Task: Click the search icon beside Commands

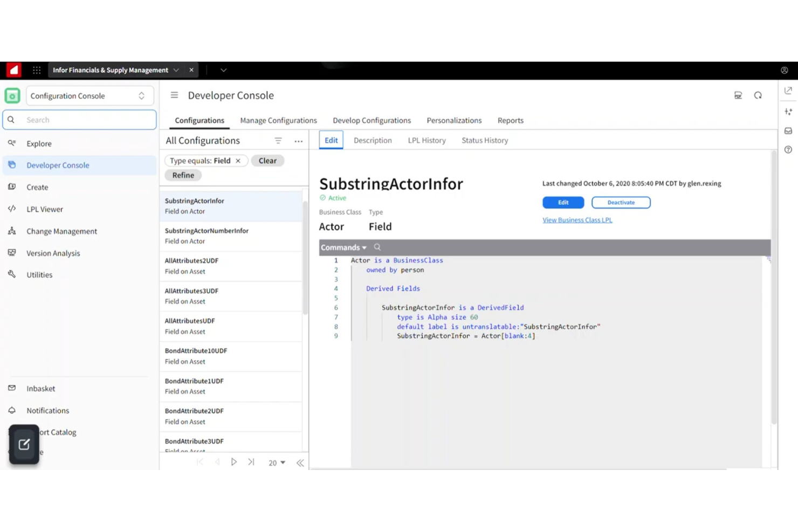Action: tap(377, 247)
